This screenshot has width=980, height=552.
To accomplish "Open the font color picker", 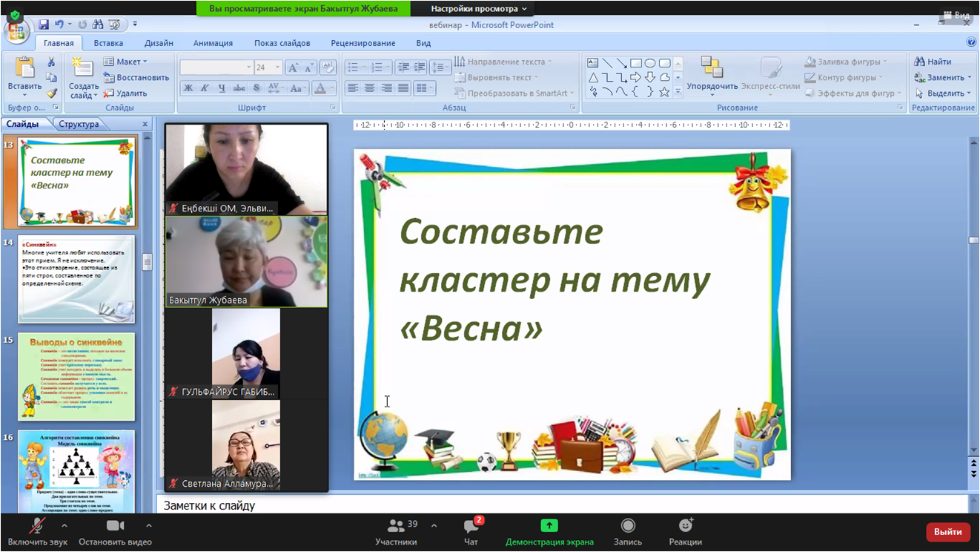I will 331,88.
